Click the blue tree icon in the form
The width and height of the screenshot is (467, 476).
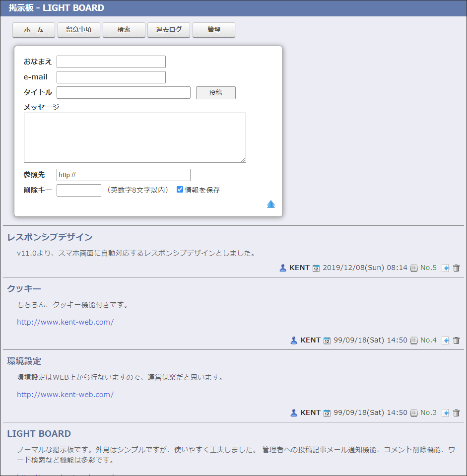pyautogui.click(x=271, y=204)
